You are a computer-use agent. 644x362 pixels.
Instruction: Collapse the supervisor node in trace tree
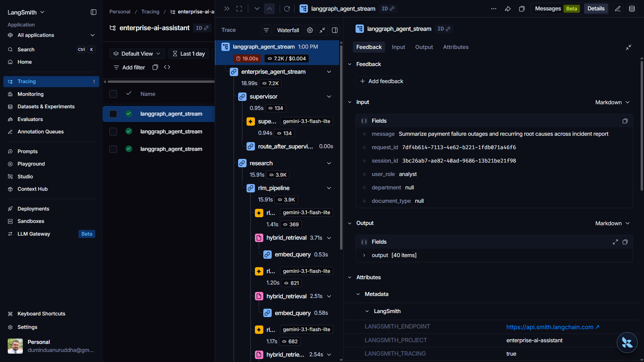(x=329, y=97)
